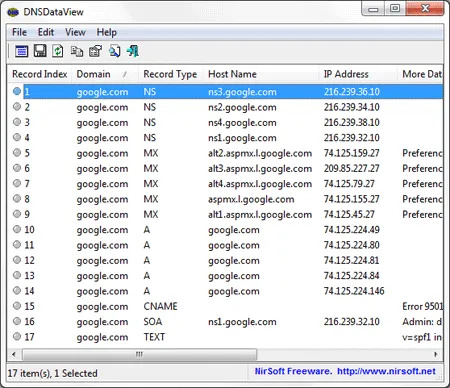Screen dimensions: 450x388
Task: Sort by the Record Index column header
Action: tap(40, 74)
